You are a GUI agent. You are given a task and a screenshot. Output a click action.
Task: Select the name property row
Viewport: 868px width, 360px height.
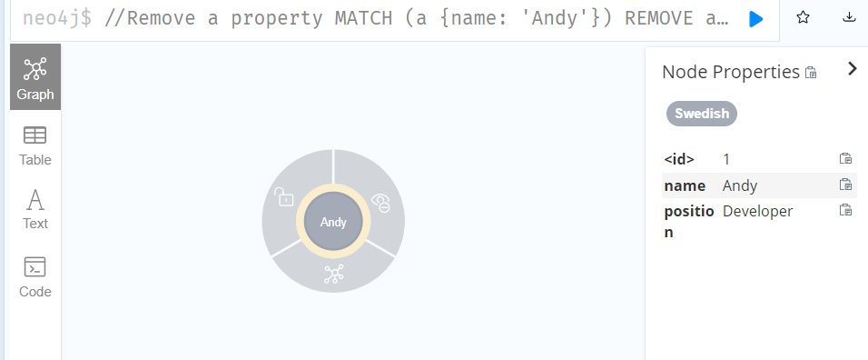[759, 185]
